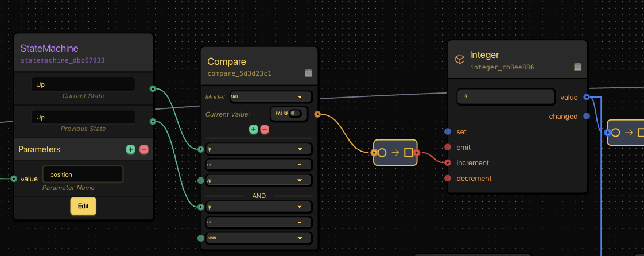Screen dimensions: 644x256
Task: Click the clipboard icon on Compare node
Action: (308, 73)
